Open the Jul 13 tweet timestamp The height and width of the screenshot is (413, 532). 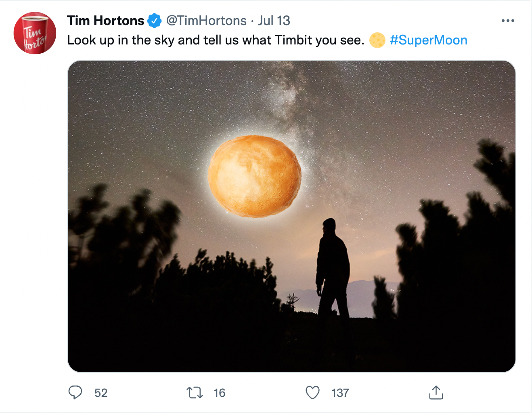(274, 21)
